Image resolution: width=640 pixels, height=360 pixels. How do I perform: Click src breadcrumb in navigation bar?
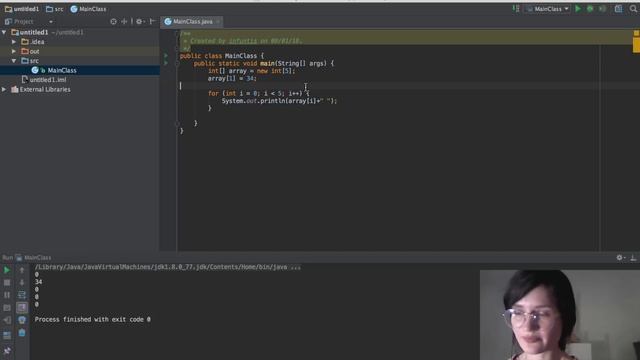point(55,9)
